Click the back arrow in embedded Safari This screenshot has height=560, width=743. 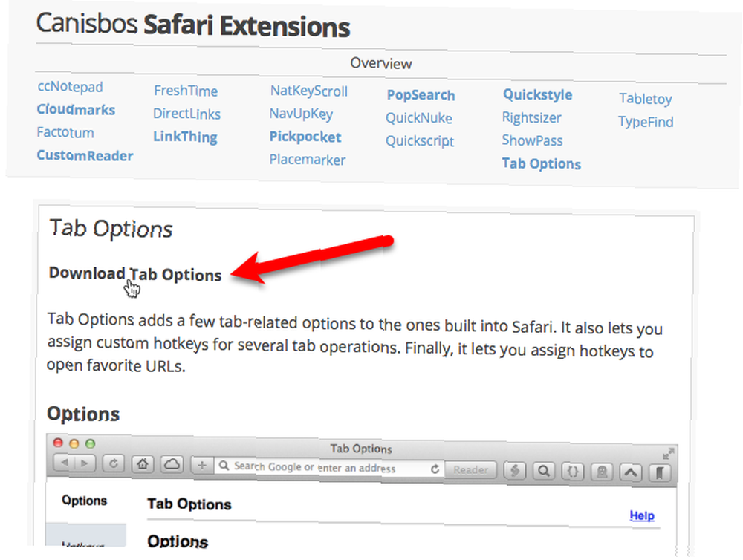coord(65,463)
